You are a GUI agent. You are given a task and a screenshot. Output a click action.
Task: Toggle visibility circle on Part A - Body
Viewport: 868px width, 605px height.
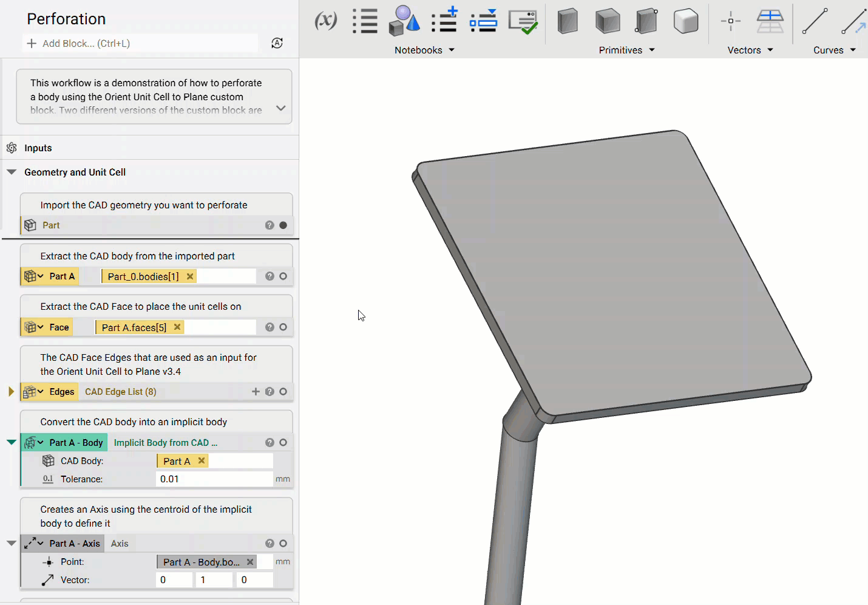[283, 443]
